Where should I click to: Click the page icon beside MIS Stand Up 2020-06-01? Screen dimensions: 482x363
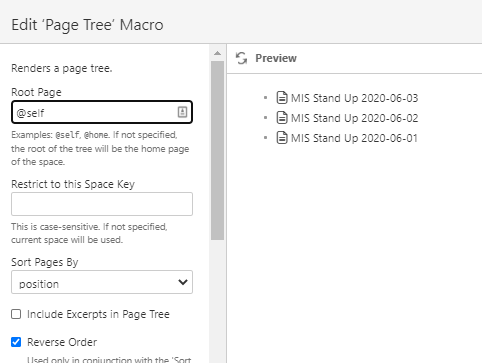282,138
